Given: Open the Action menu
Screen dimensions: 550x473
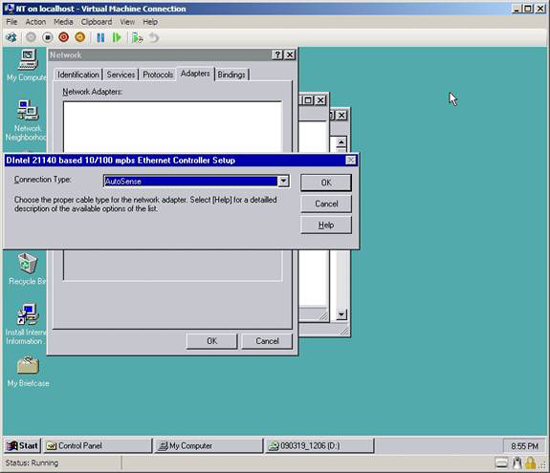Looking at the screenshot, I should pyautogui.click(x=35, y=22).
